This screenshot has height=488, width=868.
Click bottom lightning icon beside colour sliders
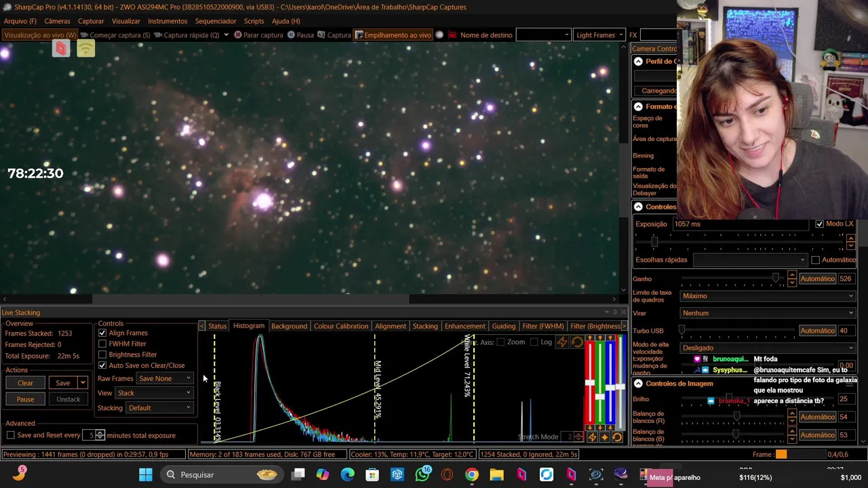(592, 437)
